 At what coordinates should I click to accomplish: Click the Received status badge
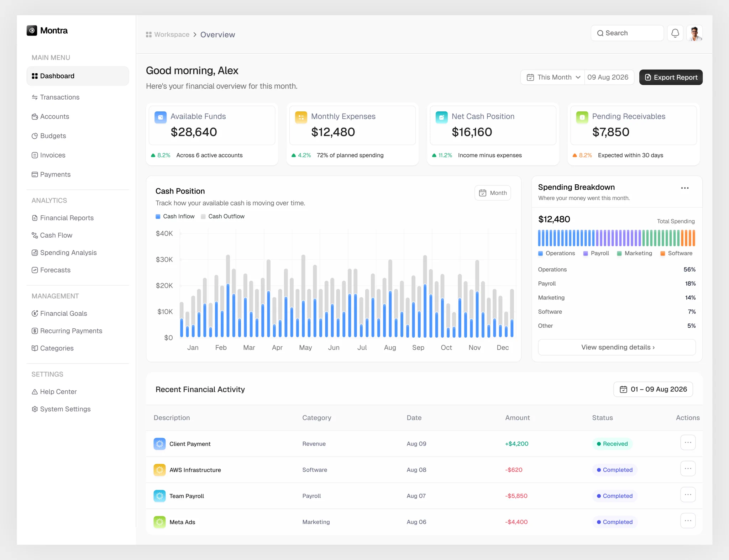pos(612,444)
